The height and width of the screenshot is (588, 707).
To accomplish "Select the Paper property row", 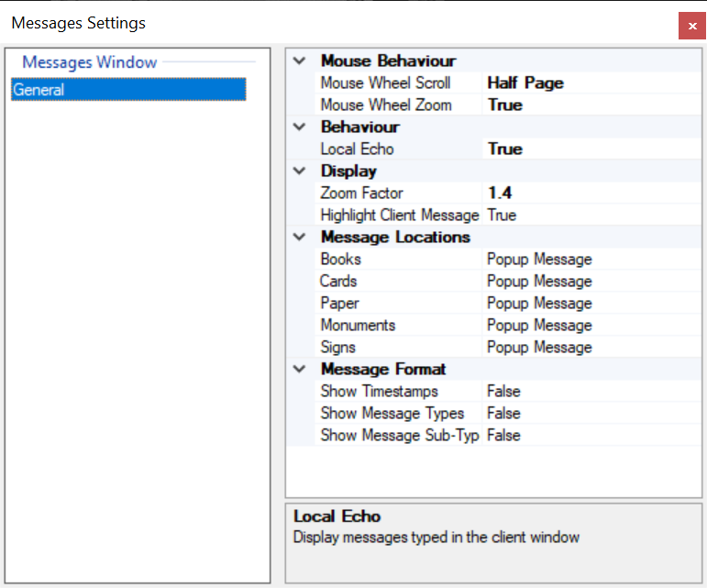I will click(508, 303).
